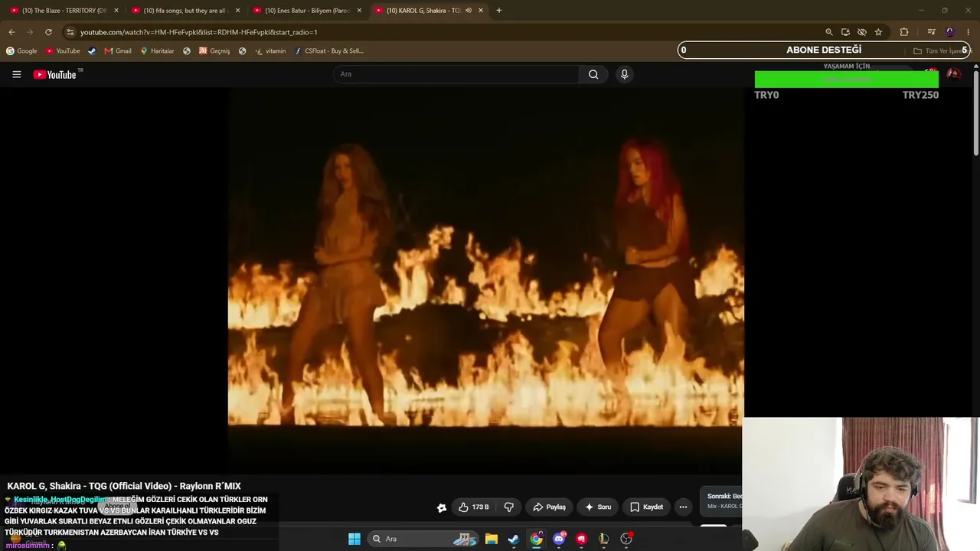Open the Gmail bookmark
The height and width of the screenshot is (551, 980).
point(118,51)
